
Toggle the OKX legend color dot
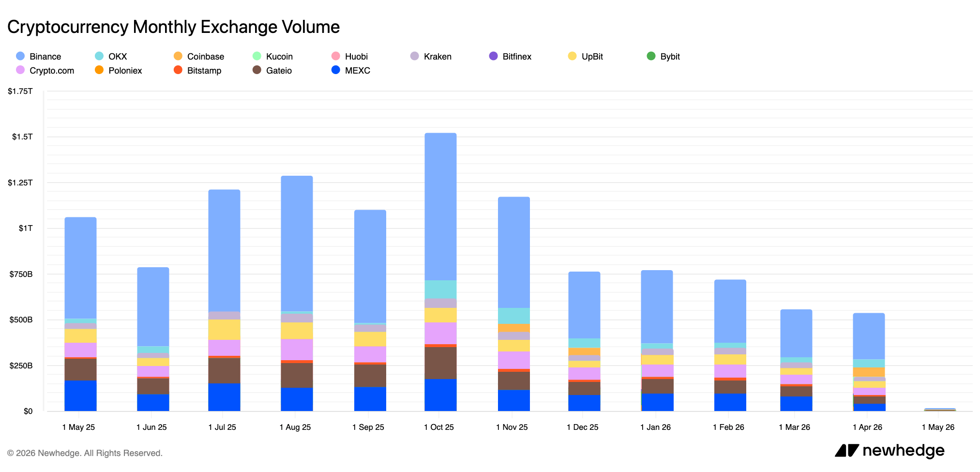point(99,56)
